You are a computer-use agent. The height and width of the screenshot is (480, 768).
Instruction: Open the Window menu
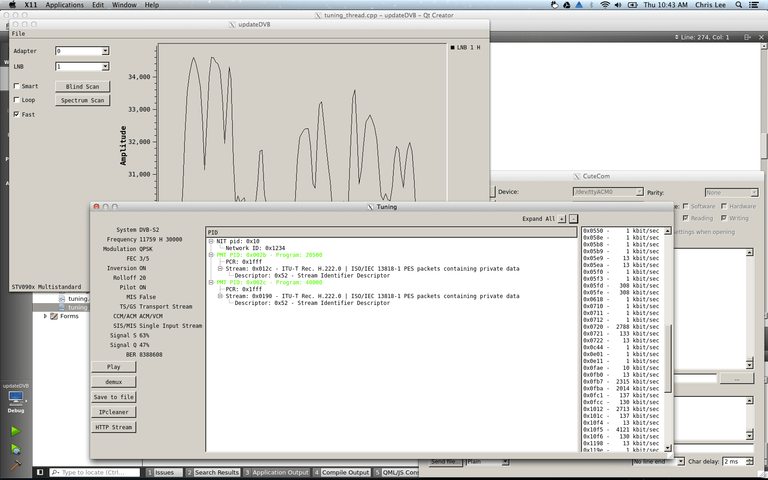124,5
